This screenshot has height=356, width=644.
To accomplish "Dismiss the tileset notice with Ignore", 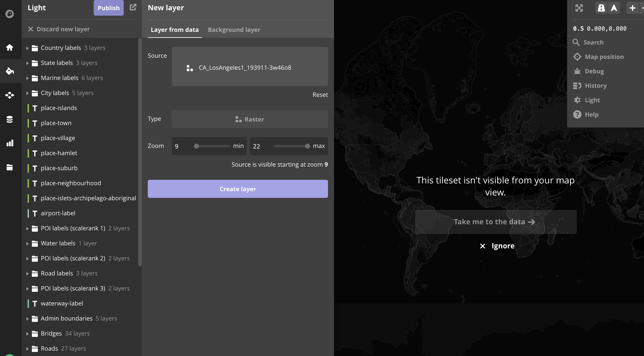I will tap(497, 246).
